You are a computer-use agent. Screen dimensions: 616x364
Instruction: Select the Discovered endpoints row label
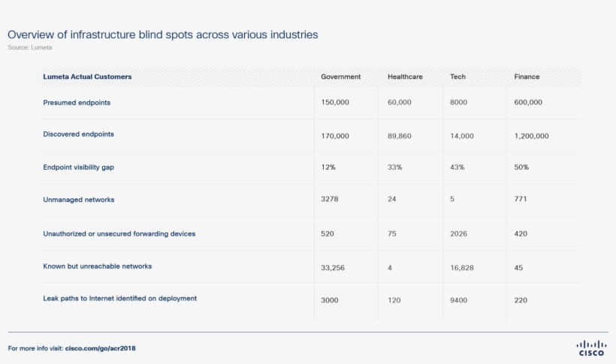[78, 134]
